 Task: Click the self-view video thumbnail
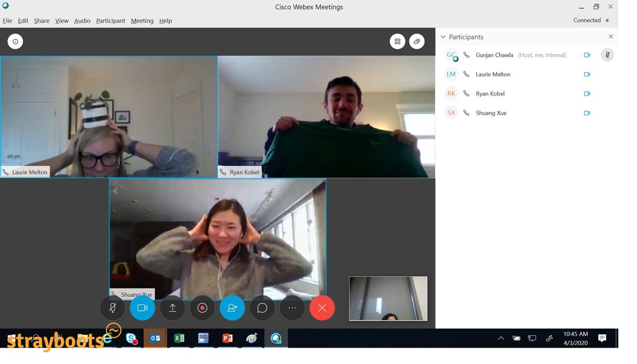pyautogui.click(x=388, y=298)
